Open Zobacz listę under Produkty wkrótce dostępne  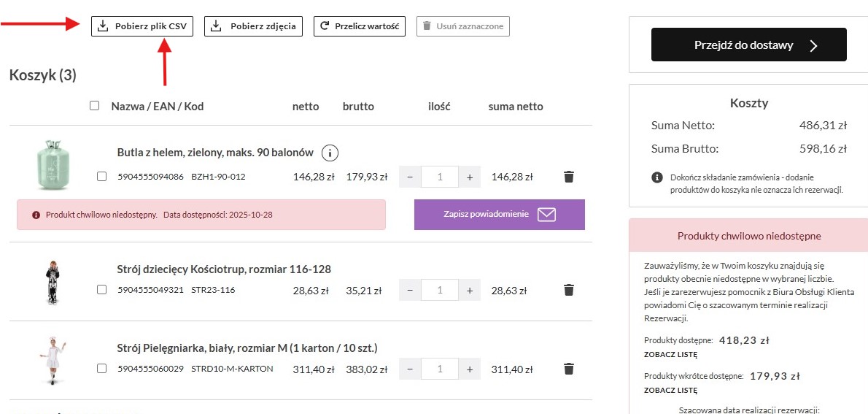670,391
